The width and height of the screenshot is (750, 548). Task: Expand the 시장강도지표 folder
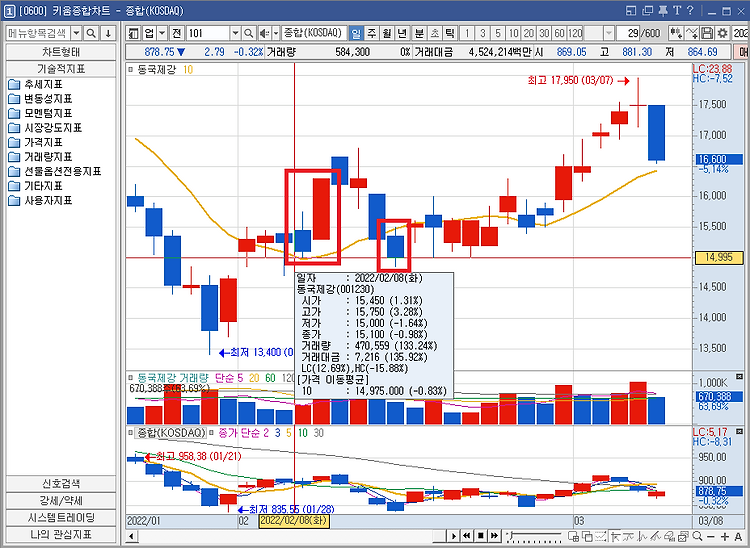(44, 128)
